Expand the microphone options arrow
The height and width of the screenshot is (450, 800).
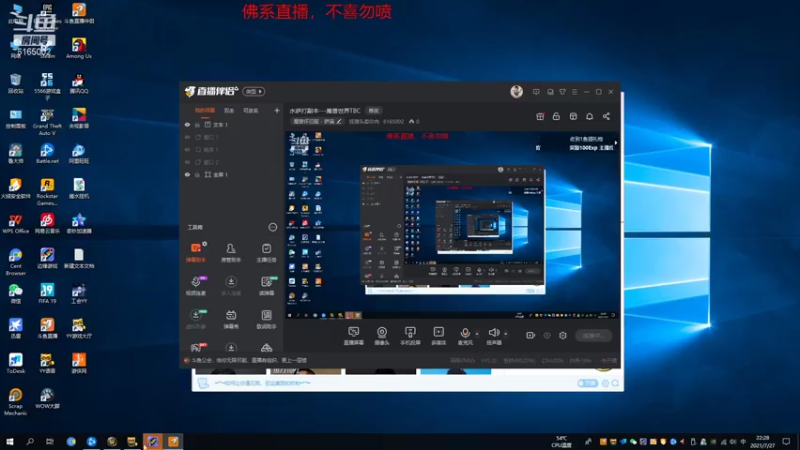[x=477, y=334]
